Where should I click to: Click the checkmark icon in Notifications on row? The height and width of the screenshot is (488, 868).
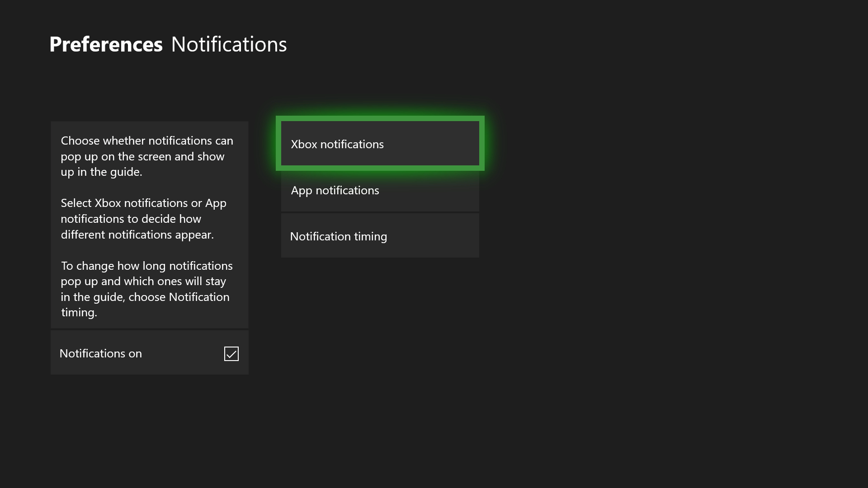[x=231, y=354]
